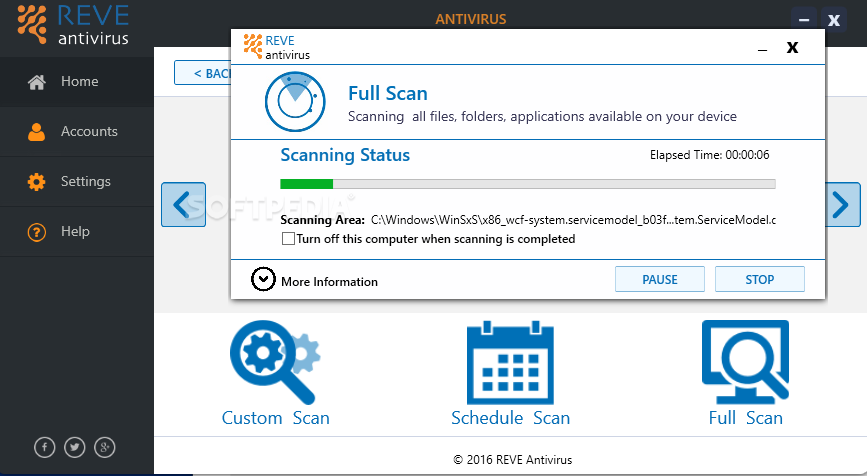Click the Custom Scan label
Image resolution: width=867 pixels, height=476 pixels.
tap(275, 418)
